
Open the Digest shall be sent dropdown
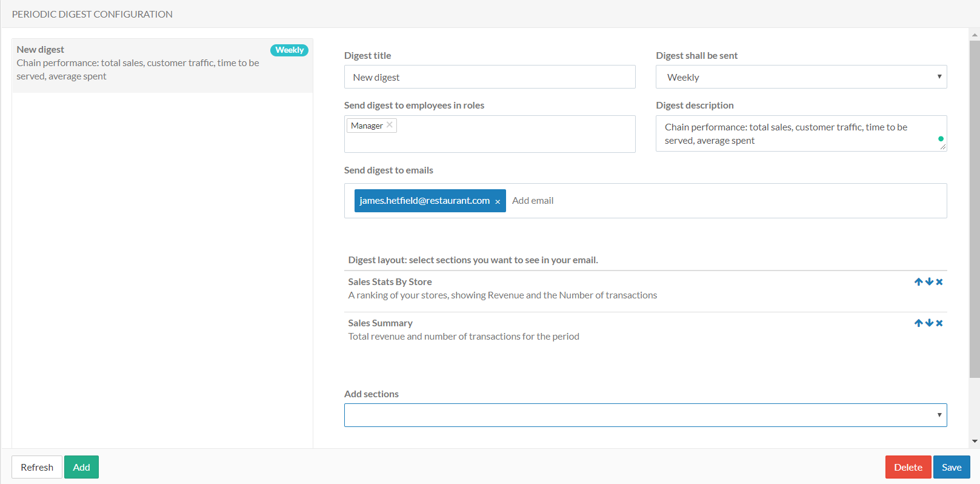click(x=801, y=77)
